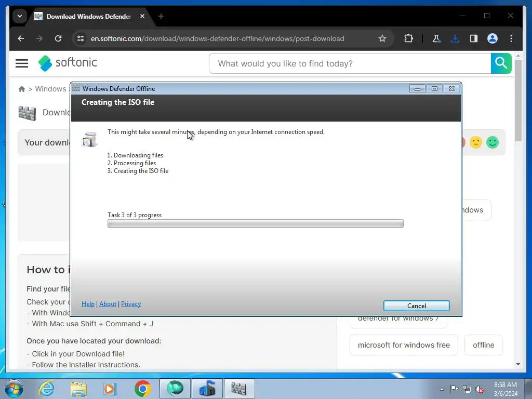Screen dimensions: 532x399
Task: Open the Windows breadcrumb link
Action: click(x=50, y=89)
